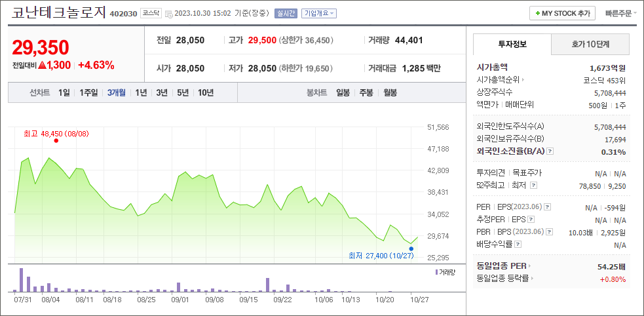Show the 월봉 candlestick chart
Screen dimensions: 644x316
tap(390, 93)
